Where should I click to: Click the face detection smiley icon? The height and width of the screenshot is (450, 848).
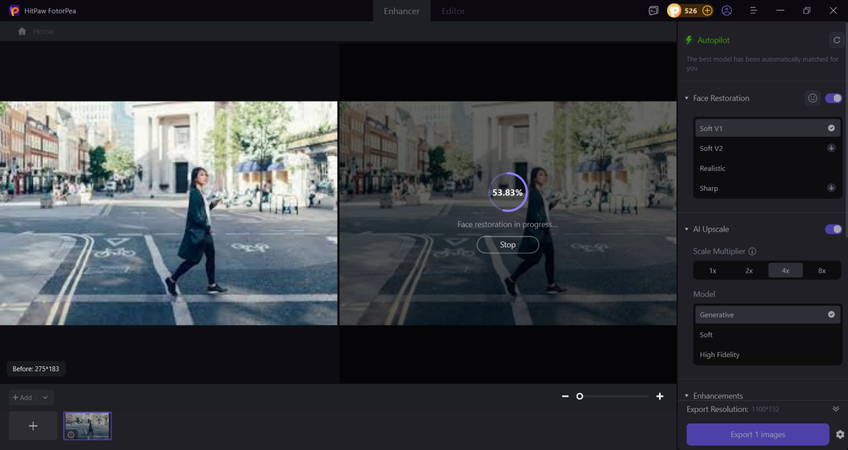[x=812, y=98]
